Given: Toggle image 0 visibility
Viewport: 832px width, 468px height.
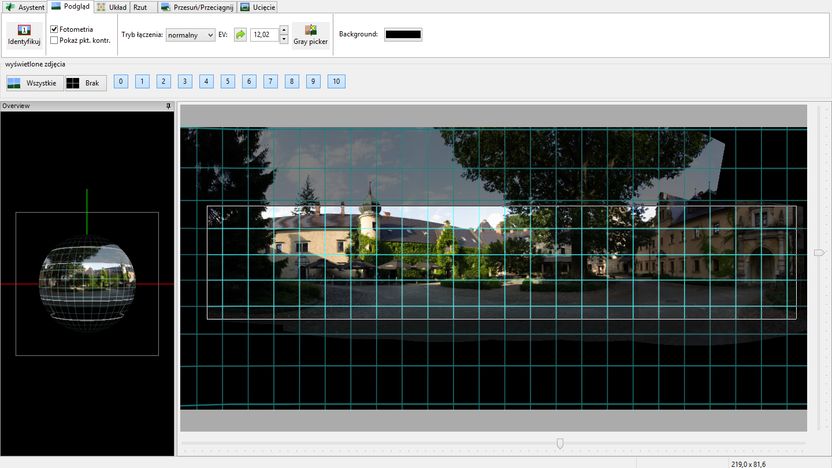Looking at the screenshot, I should pyautogui.click(x=121, y=81).
